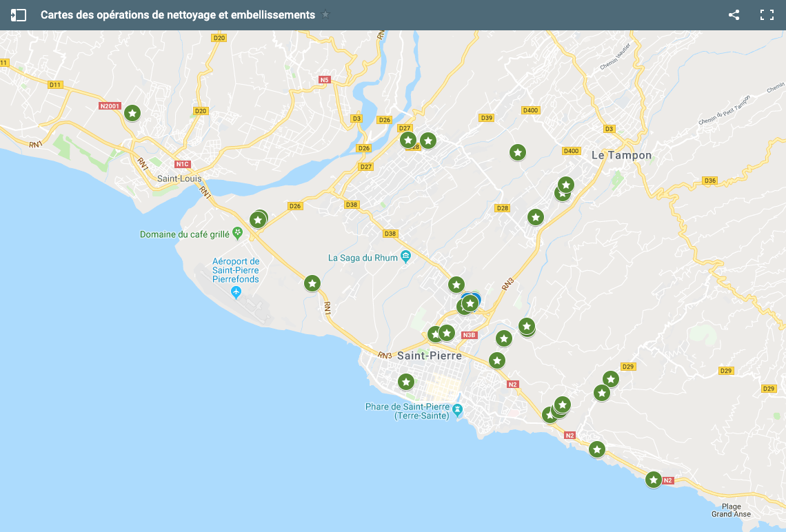Click the D36 road badge

(x=709, y=181)
